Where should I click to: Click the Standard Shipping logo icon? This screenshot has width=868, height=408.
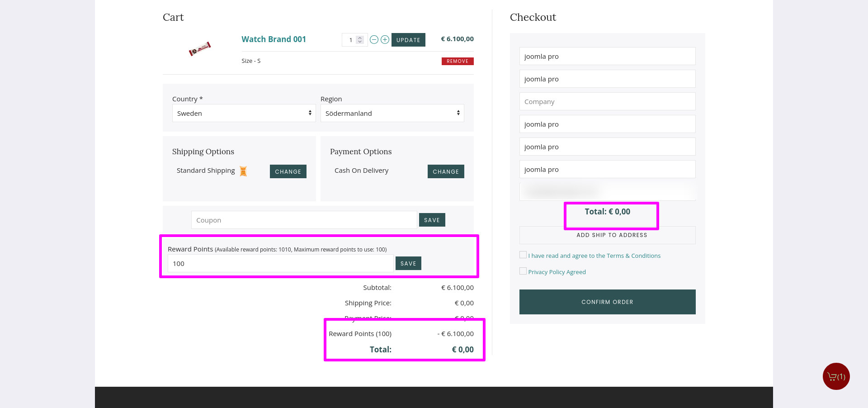243,171
